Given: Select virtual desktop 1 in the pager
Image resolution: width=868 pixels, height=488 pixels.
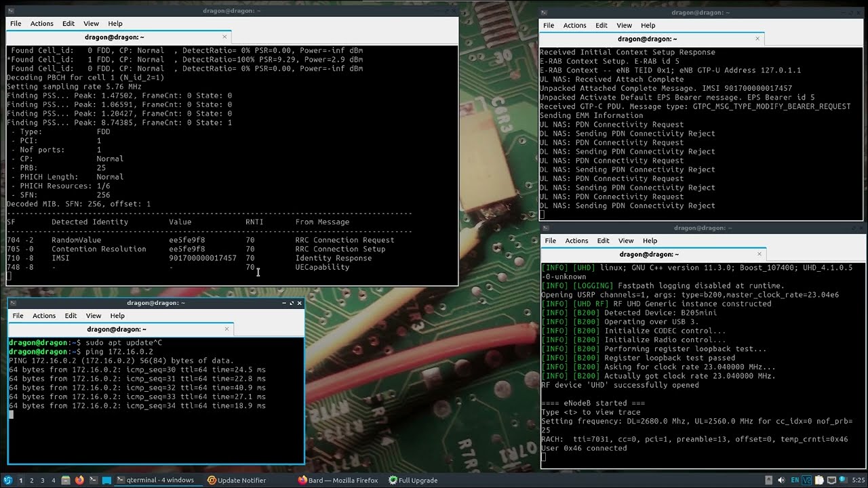Looking at the screenshot, I should [x=20, y=480].
